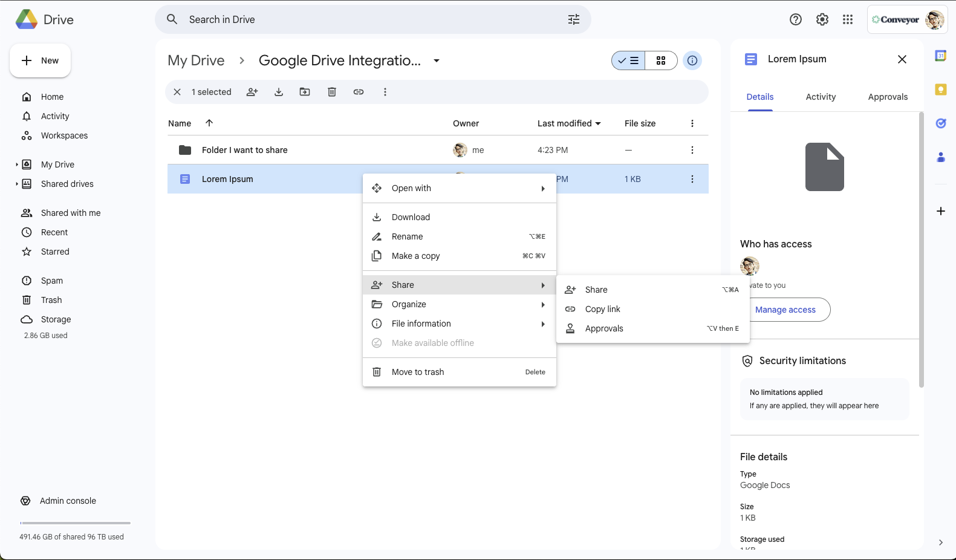
Task: Open Google apps grid
Action: (x=848, y=19)
